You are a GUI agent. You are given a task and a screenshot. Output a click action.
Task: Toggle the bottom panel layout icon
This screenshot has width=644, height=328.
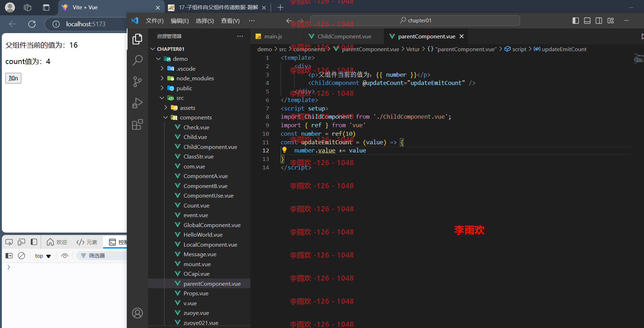point(587,21)
